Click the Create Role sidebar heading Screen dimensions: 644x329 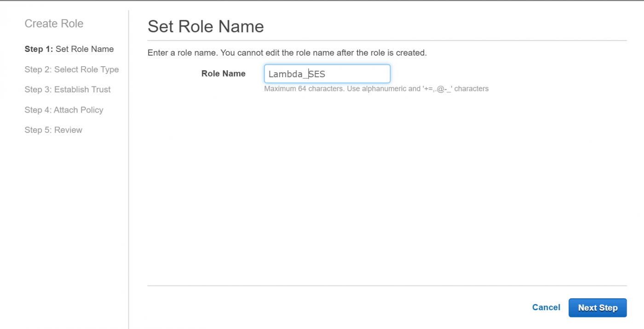click(54, 23)
